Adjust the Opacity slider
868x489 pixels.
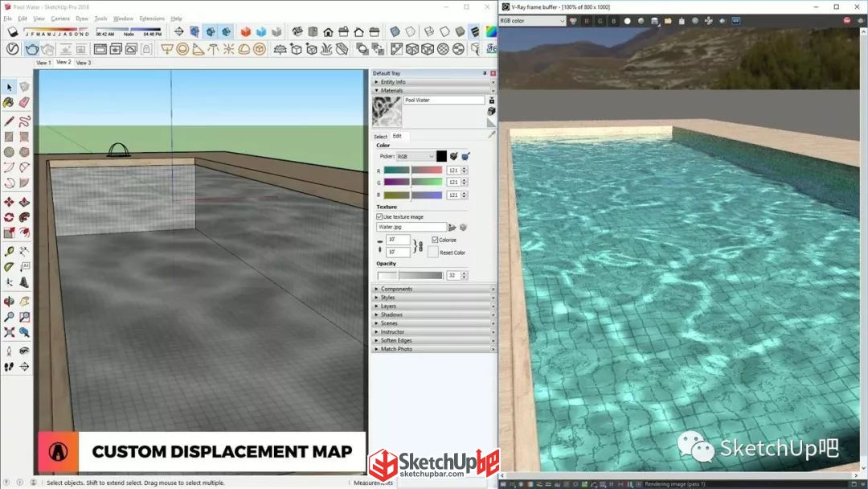pos(410,275)
